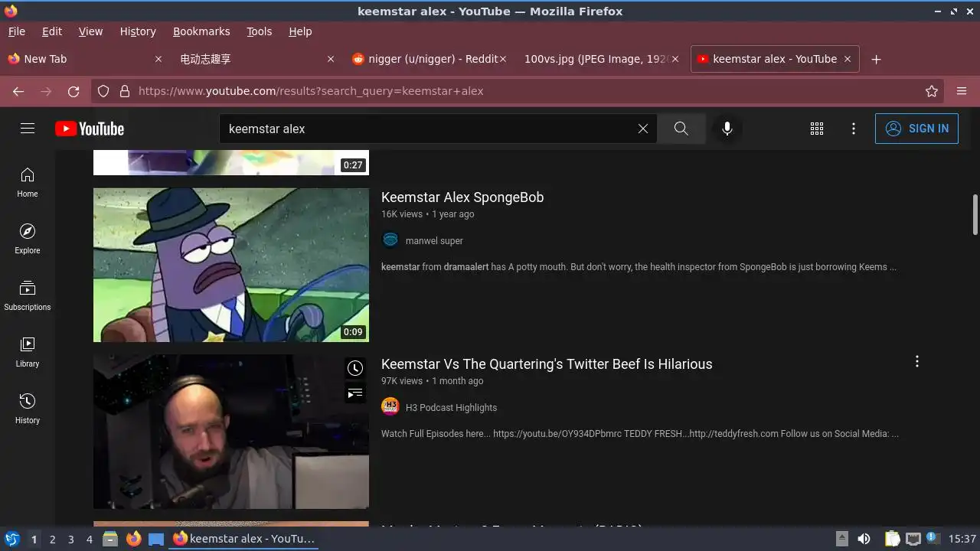Click the keemstar alex taskbar window button

[x=243, y=539]
